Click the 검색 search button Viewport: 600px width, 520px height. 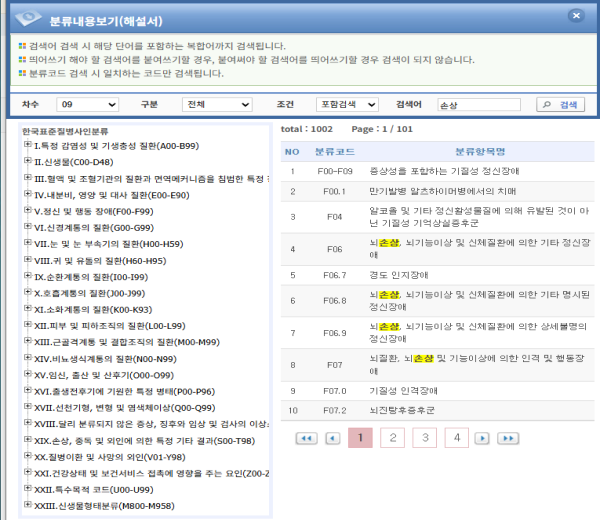pyautogui.click(x=559, y=104)
